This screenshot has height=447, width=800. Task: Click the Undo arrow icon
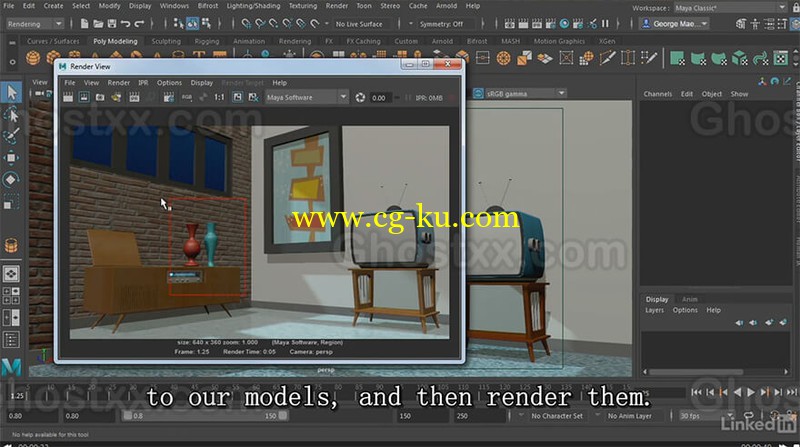pos(126,23)
